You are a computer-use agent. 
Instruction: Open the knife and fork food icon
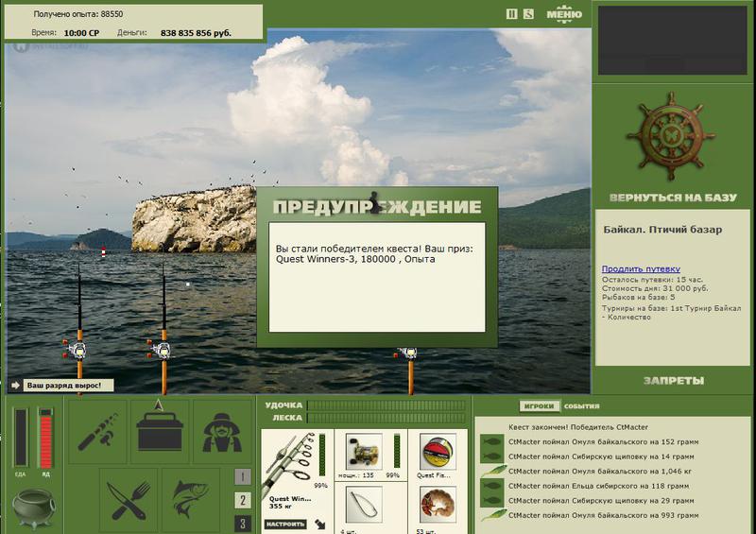point(129,500)
